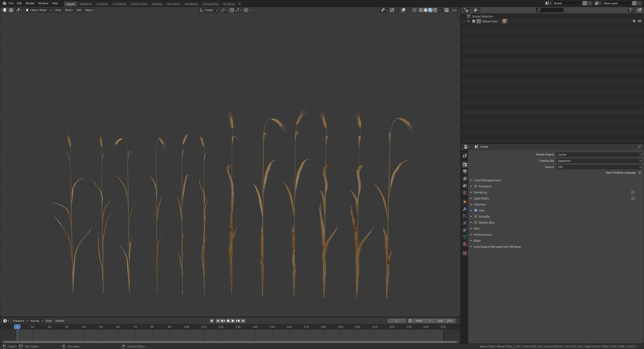The image size is (644, 349).
Task: Open the Modifier properties wrench icon
Action: pos(465,209)
